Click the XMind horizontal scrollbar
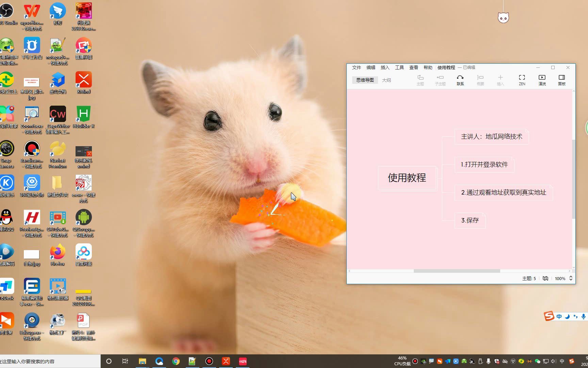588x368 pixels. point(457,271)
